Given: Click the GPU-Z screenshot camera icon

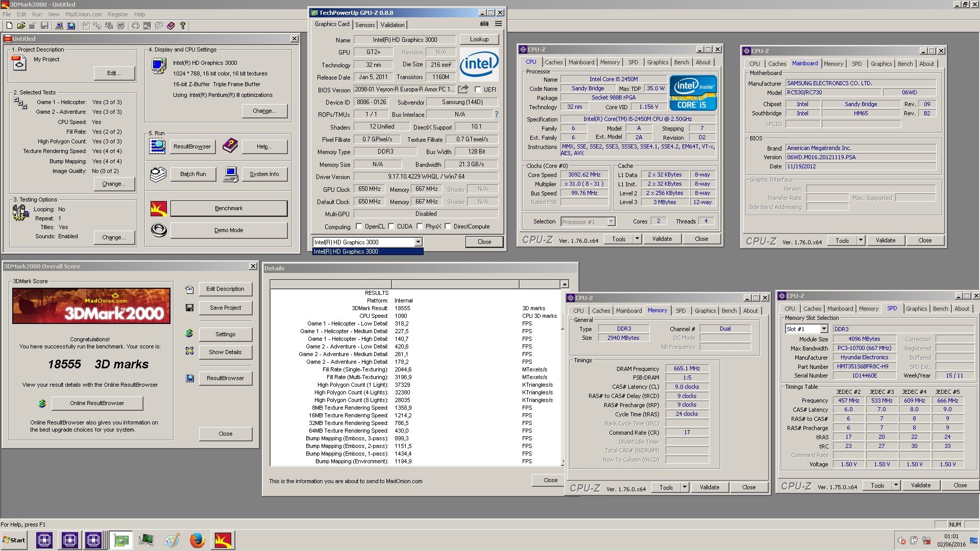Looking at the screenshot, I should click(x=484, y=24).
